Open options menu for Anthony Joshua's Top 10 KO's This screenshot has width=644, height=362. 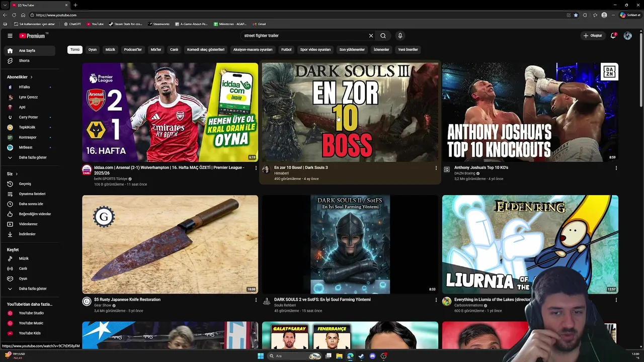(616, 168)
